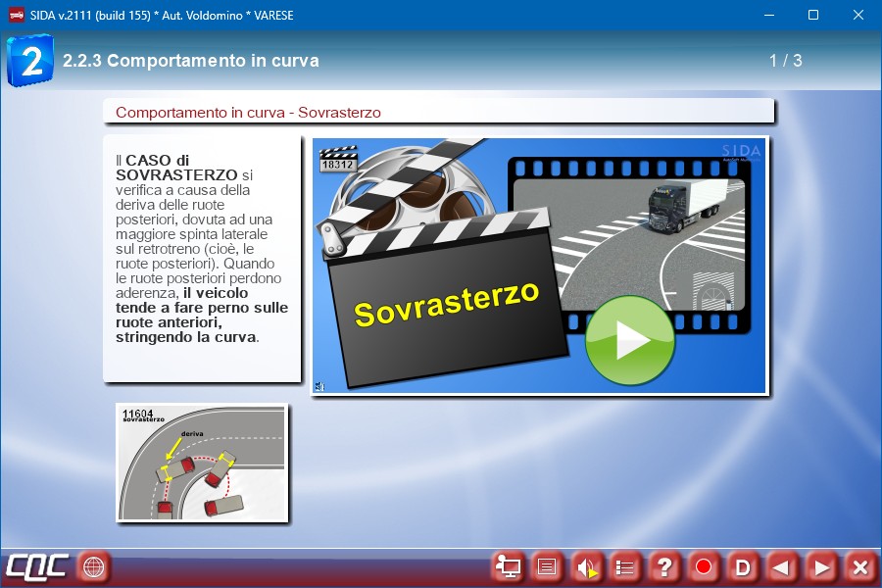Click the 'Comportamento in curva - Sovrasterzo' title bar

click(x=439, y=112)
